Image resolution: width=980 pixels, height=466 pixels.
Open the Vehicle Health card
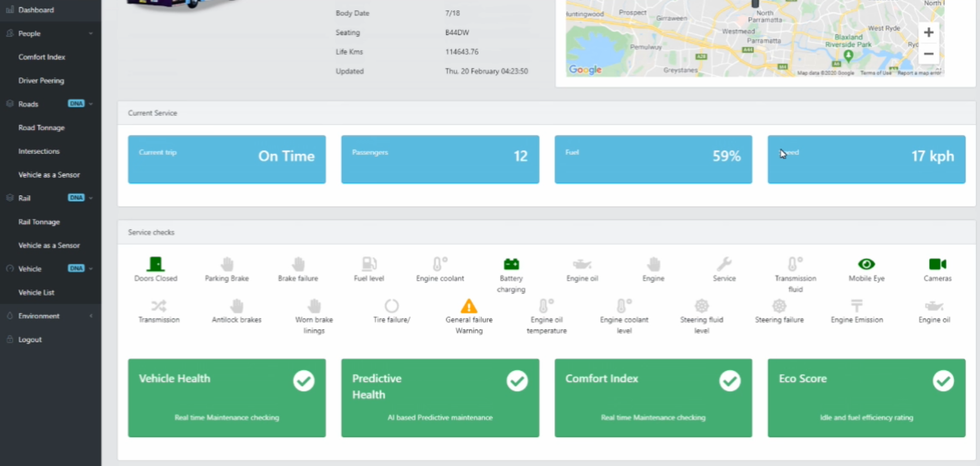227,398
